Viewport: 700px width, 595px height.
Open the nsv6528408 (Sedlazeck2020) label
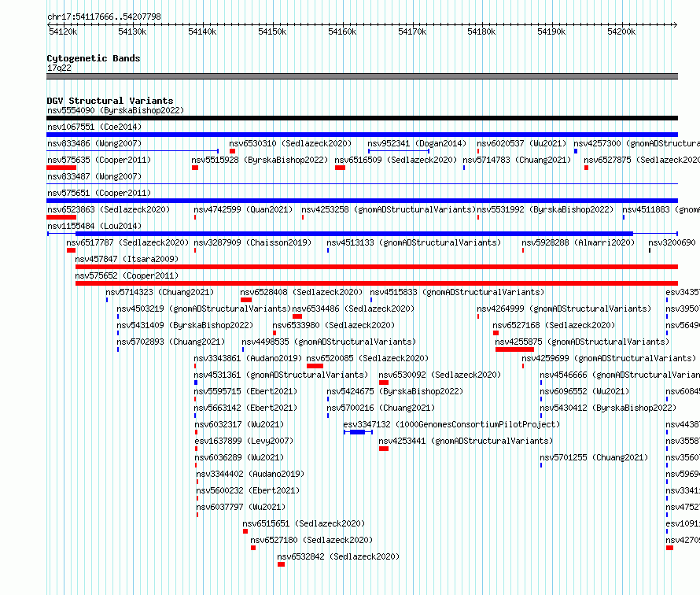pyautogui.click(x=301, y=292)
